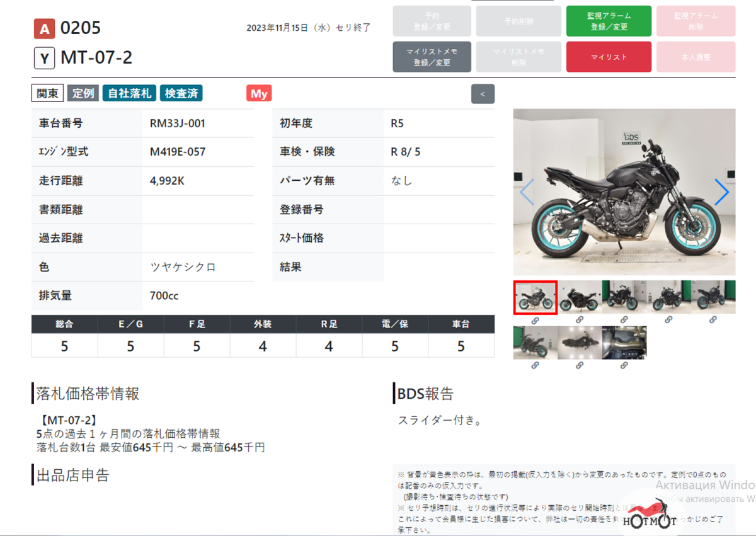Click first year value R5
756x536 pixels.
pos(397,123)
